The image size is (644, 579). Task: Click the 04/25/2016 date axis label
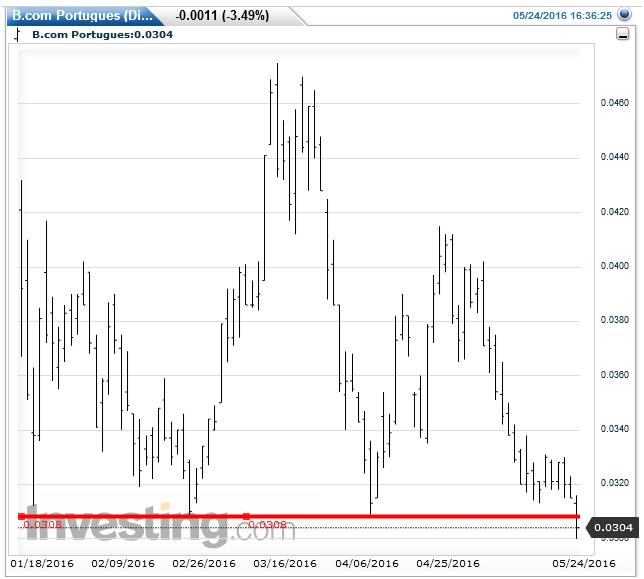point(448,563)
